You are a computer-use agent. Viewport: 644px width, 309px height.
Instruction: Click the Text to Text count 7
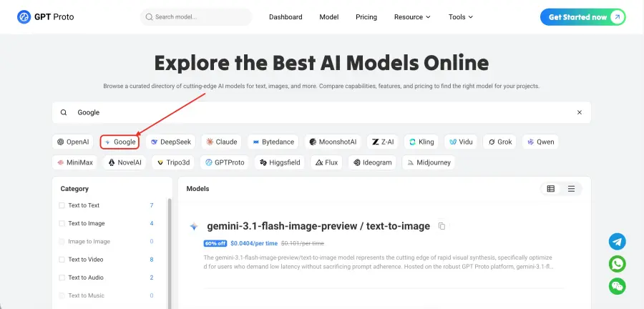click(x=152, y=205)
